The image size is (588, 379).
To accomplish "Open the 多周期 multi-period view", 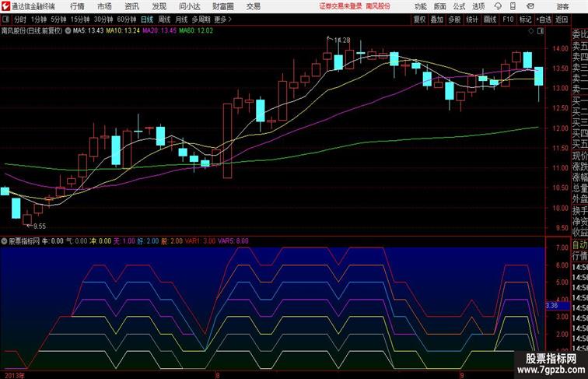I will tap(201, 19).
